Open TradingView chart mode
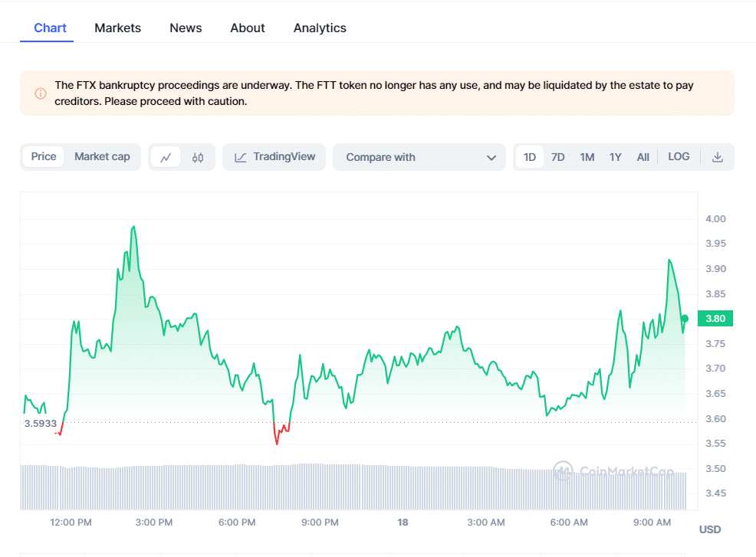 [x=274, y=157]
